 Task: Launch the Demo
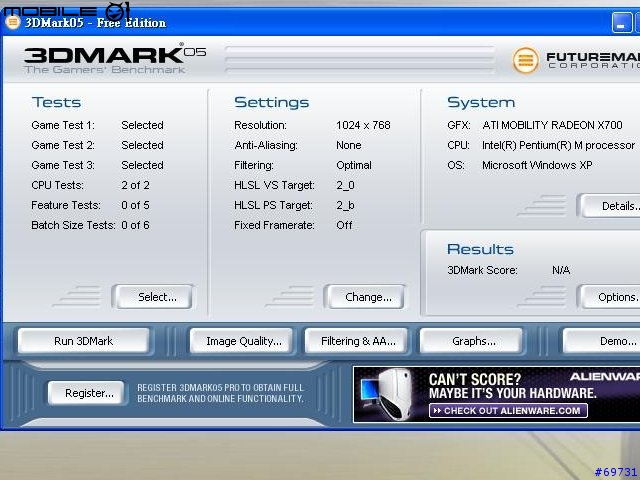[x=603, y=341]
